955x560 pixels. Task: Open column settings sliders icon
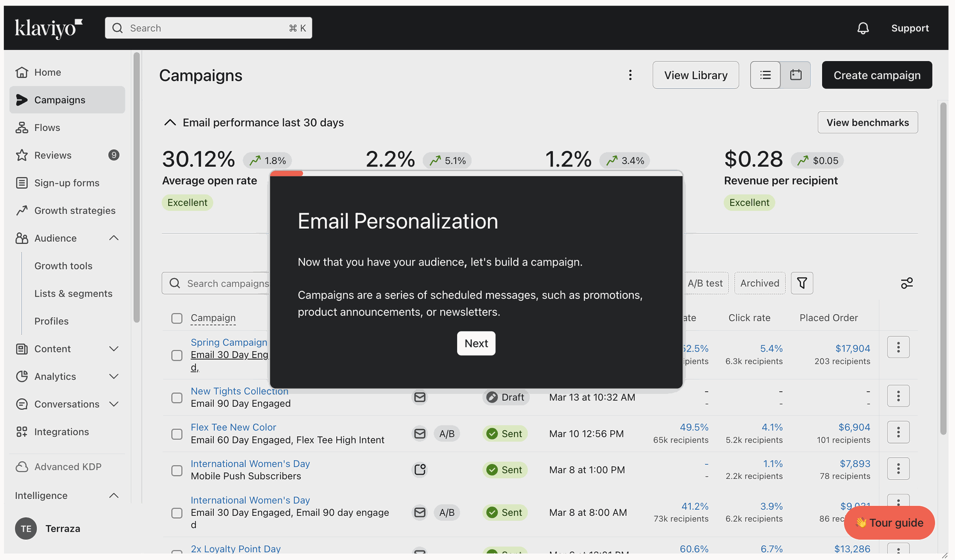tap(907, 283)
